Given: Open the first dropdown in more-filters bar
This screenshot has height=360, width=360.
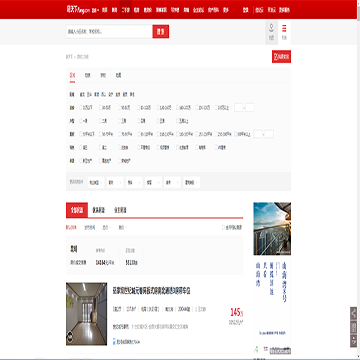Looking at the screenshot, I should pyautogui.click(x=96, y=182).
